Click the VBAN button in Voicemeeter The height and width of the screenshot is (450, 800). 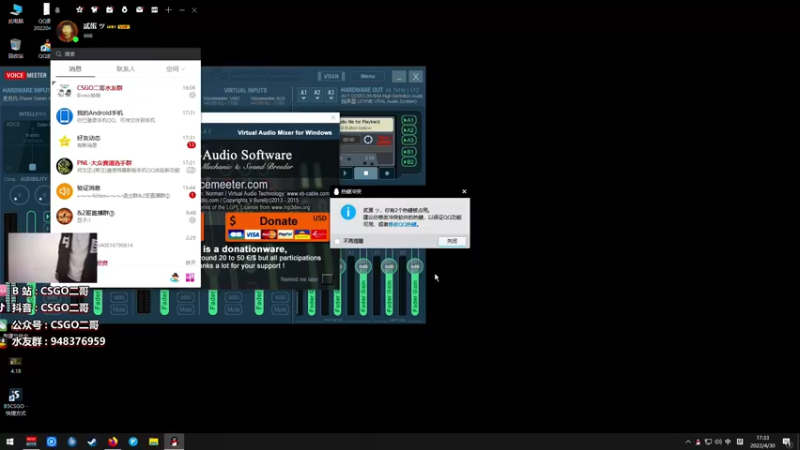coord(331,76)
